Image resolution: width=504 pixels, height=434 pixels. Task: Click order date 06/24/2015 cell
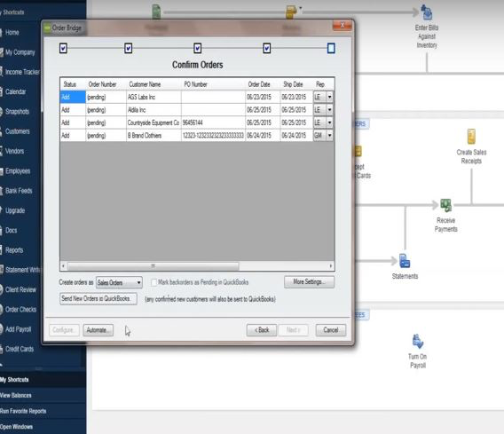click(x=263, y=136)
